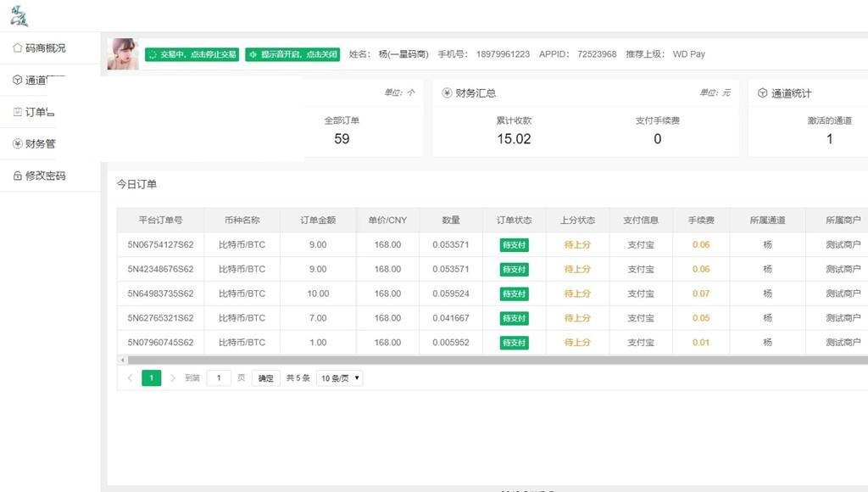Open 修改密码 menu item
Screen dimensions: 868x492
(x=45, y=176)
